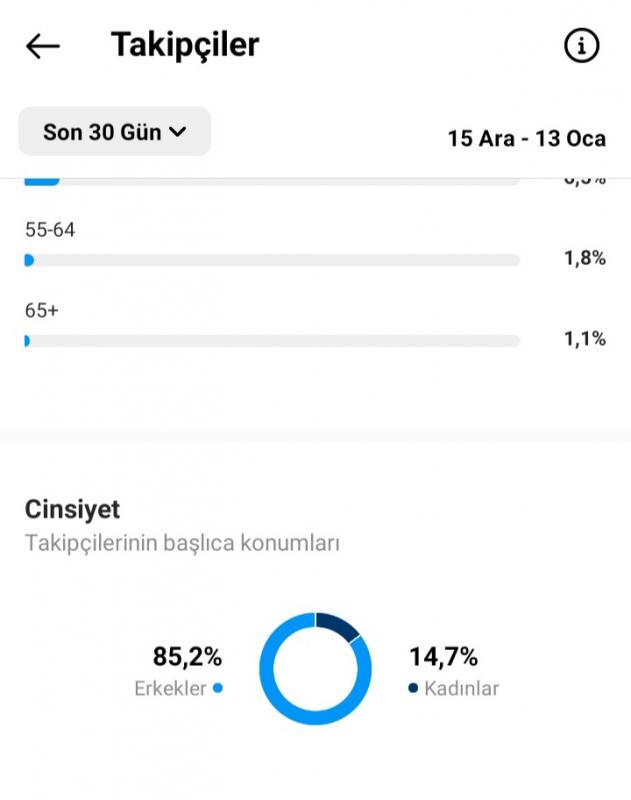This screenshot has width=631, height=800.
Task: Click the light blue Erkekler legend dot
Action: [218, 688]
